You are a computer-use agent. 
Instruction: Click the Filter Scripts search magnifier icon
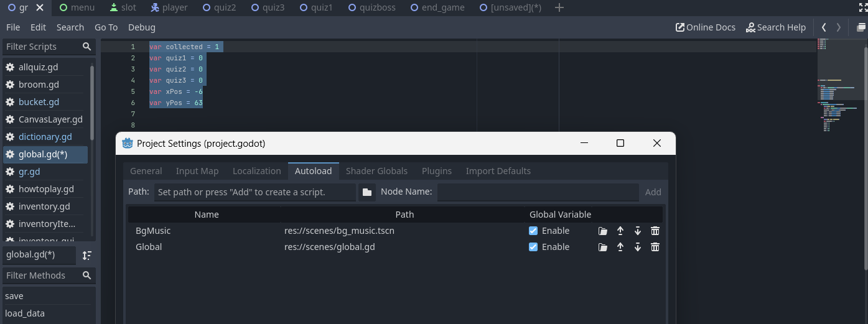tap(86, 47)
